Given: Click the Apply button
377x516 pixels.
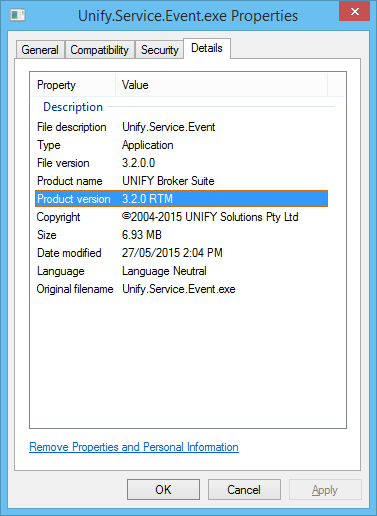Looking at the screenshot, I should click(x=325, y=490).
